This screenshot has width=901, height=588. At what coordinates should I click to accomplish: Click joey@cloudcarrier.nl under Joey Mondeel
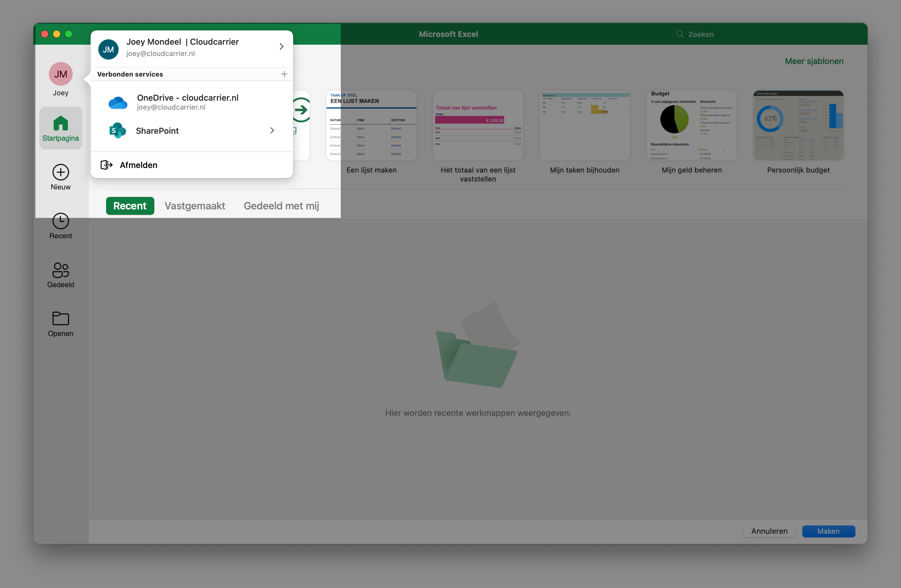point(161,53)
